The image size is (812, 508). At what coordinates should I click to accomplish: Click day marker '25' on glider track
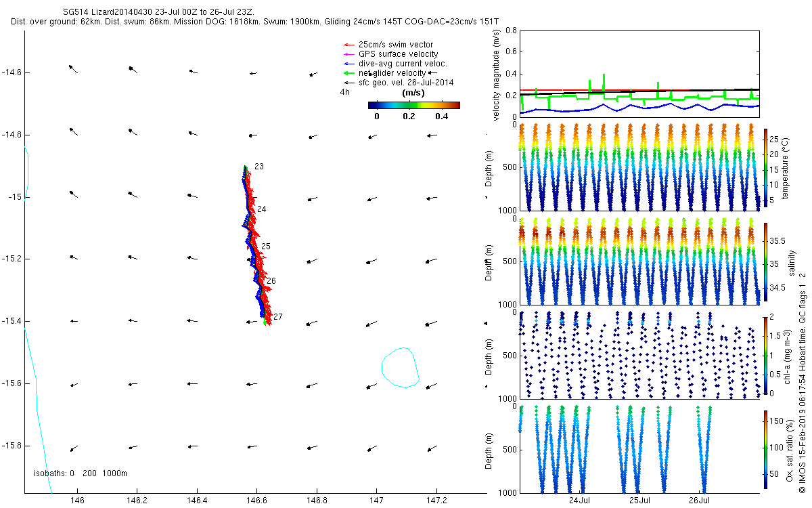click(266, 247)
